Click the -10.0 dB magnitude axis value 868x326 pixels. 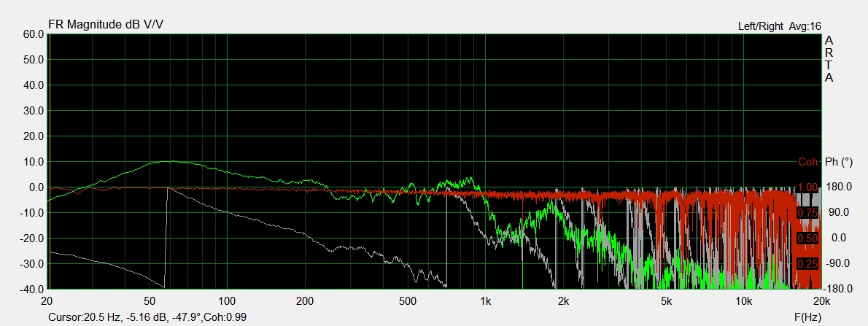click(x=31, y=212)
